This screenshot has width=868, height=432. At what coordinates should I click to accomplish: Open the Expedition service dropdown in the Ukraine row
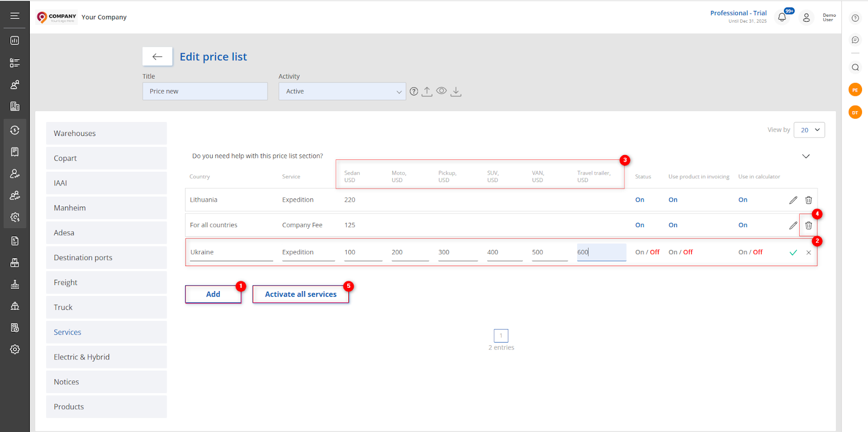pos(308,253)
